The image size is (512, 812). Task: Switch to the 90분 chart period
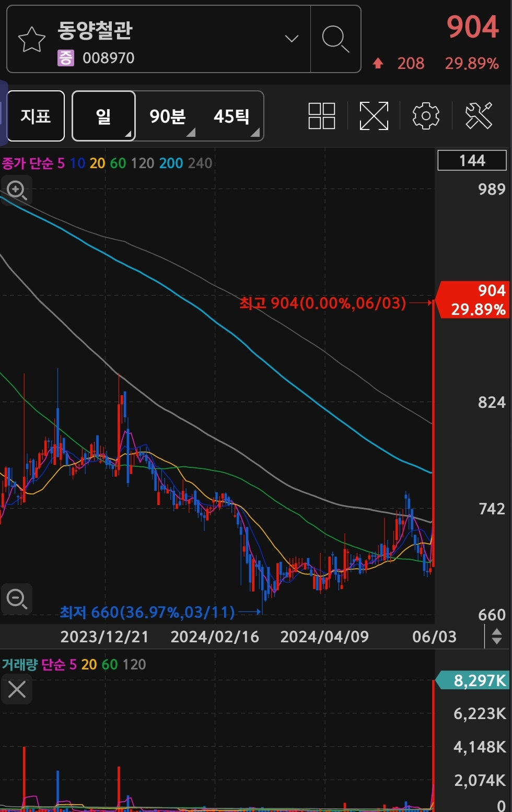click(168, 116)
